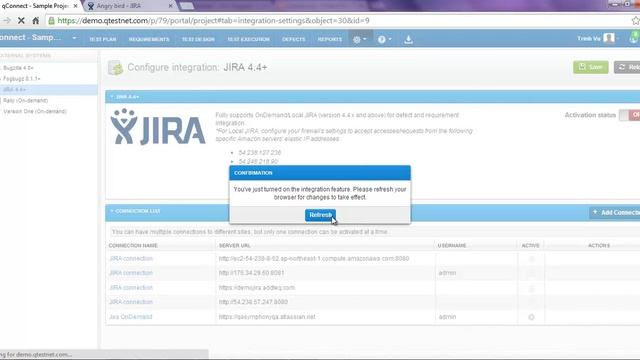Go to browser home page icon
The image size is (640, 360).
[36, 20]
